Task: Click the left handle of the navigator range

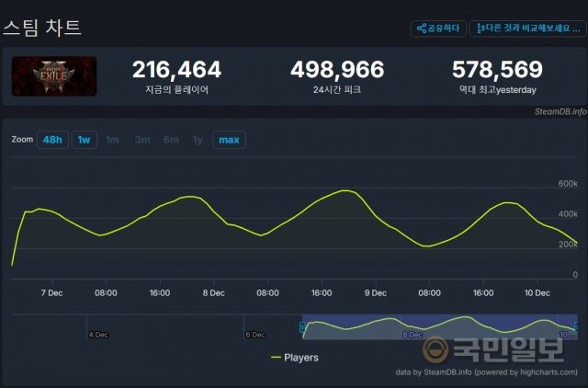Action: click(x=302, y=326)
